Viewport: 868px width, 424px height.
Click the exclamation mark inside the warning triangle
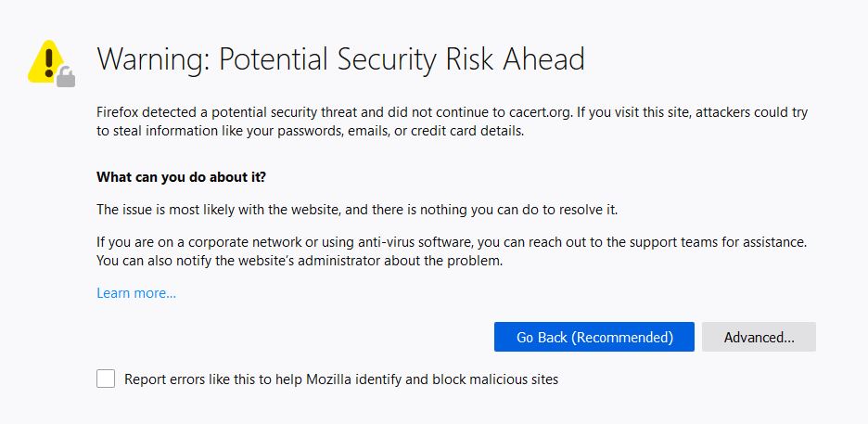click(x=49, y=62)
